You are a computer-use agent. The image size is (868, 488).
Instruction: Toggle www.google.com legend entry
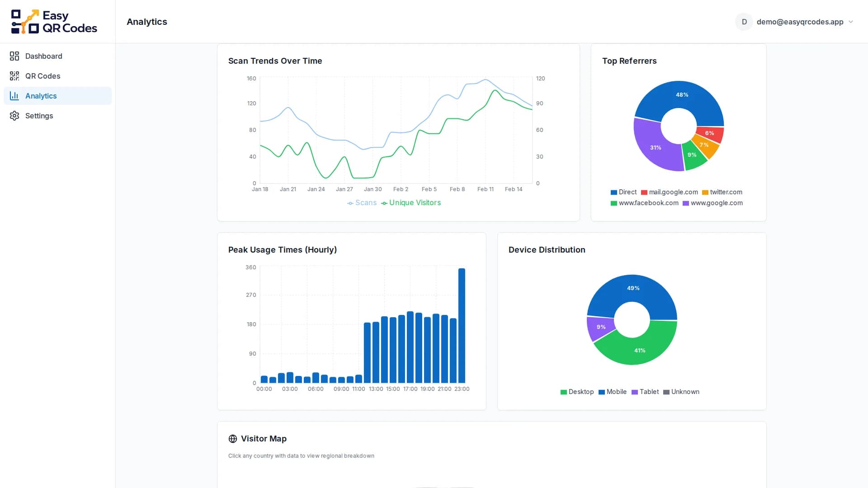[712, 203]
